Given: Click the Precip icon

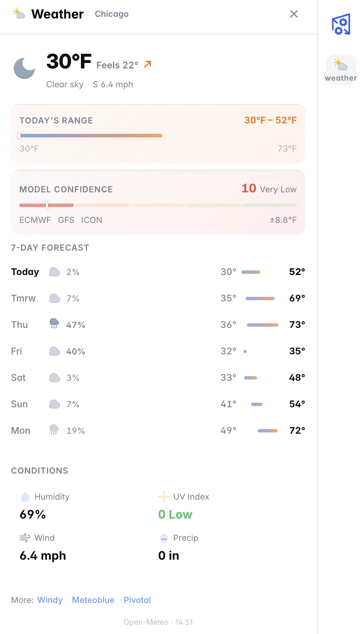Looking at the screenshot, I should pyautogui.click(x=164, y=537).
